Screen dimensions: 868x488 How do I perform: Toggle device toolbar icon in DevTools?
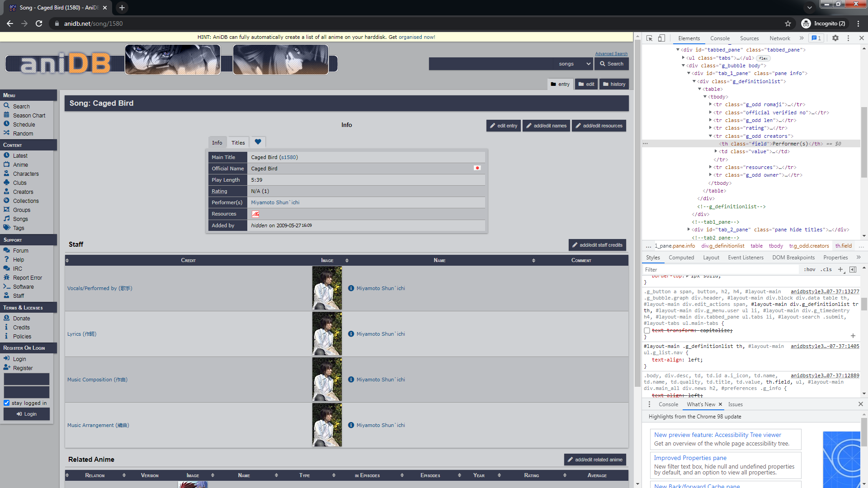[661, 38]
